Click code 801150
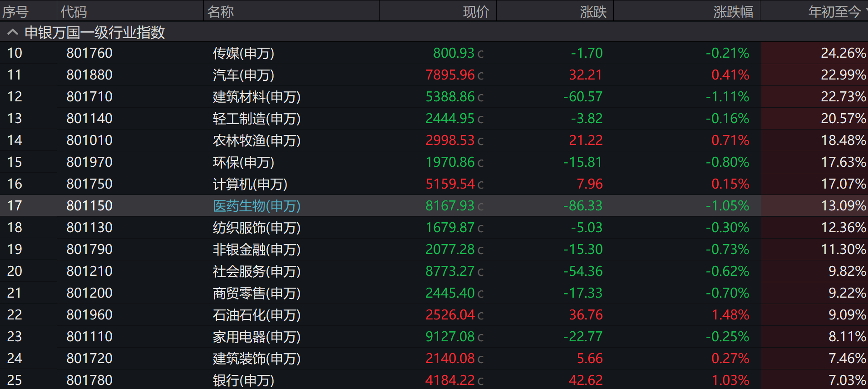Screen dimensions: 868x389 [x=89, y=206]
